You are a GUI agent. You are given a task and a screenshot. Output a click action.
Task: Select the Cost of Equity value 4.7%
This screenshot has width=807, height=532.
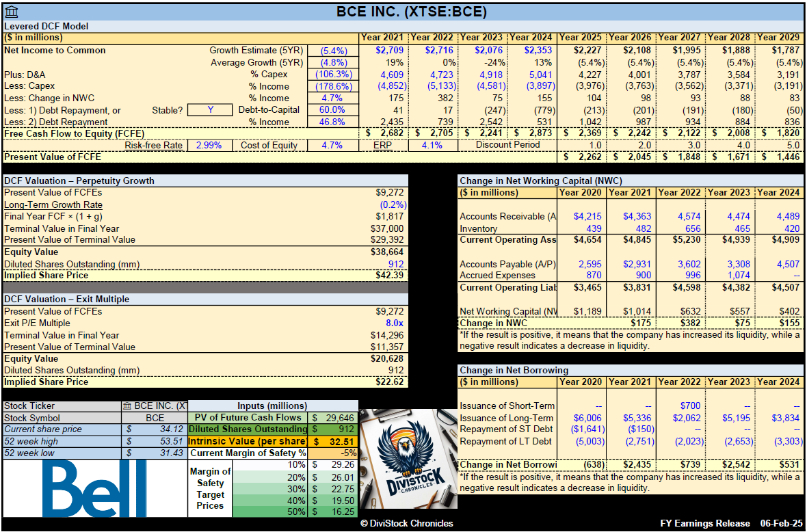pos(332,145)
